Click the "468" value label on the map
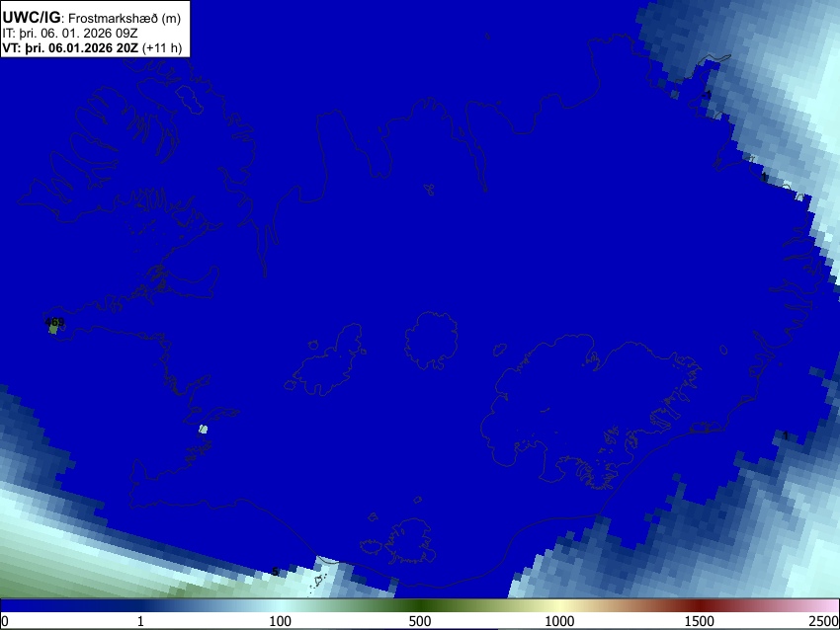 (54, 322)
